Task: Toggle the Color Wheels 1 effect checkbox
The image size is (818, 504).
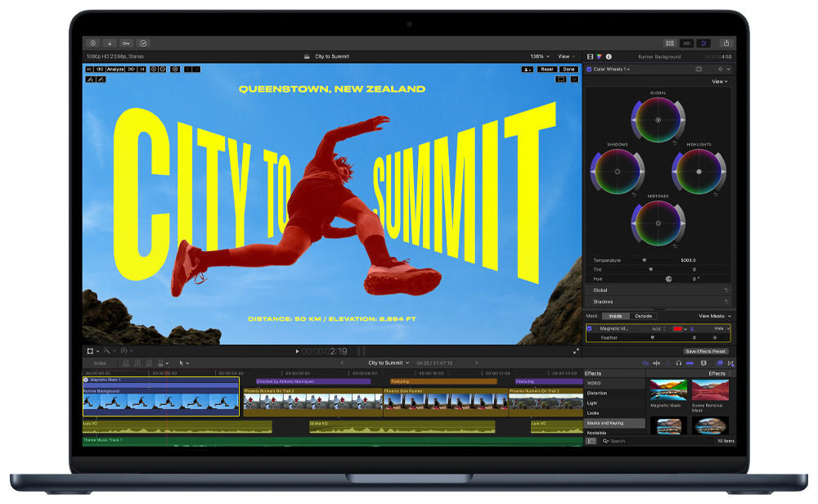Action: [589, 69]
